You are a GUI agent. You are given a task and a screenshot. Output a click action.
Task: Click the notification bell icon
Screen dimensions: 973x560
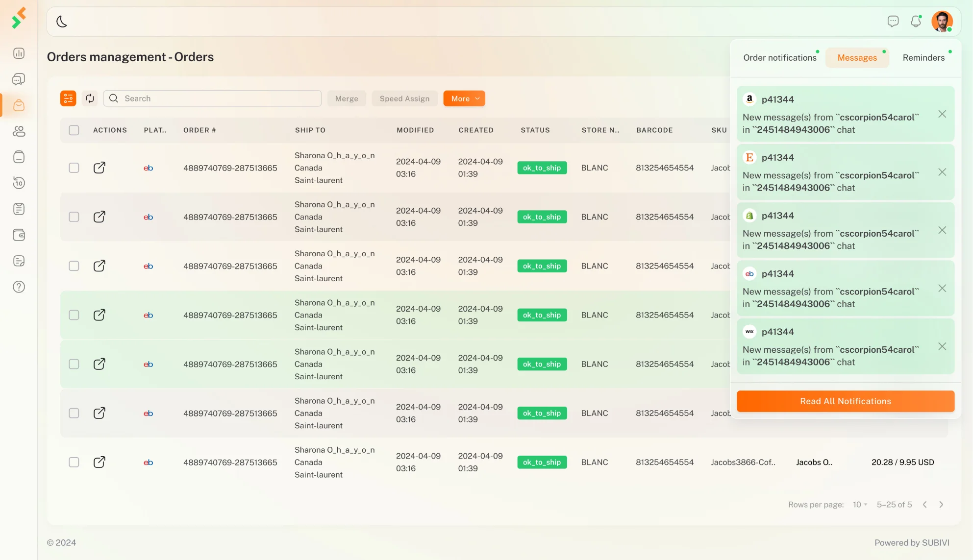click(x=916, y=22)
